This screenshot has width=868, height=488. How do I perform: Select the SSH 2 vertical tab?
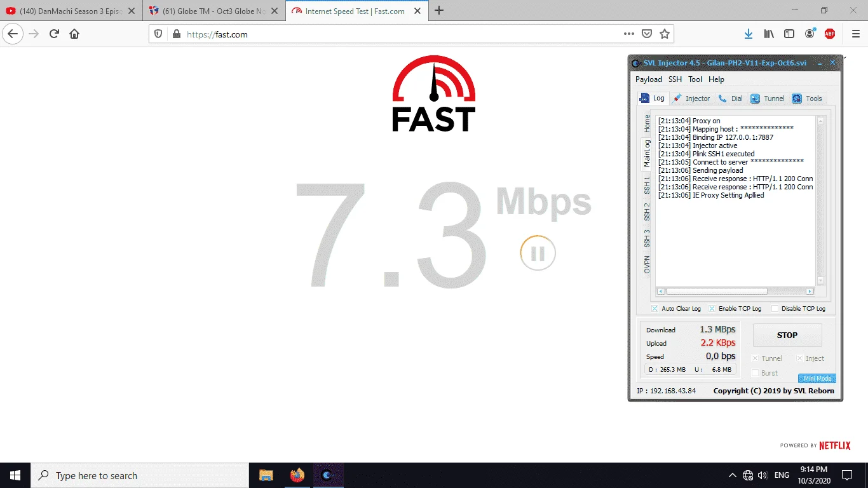click(647, 212)
